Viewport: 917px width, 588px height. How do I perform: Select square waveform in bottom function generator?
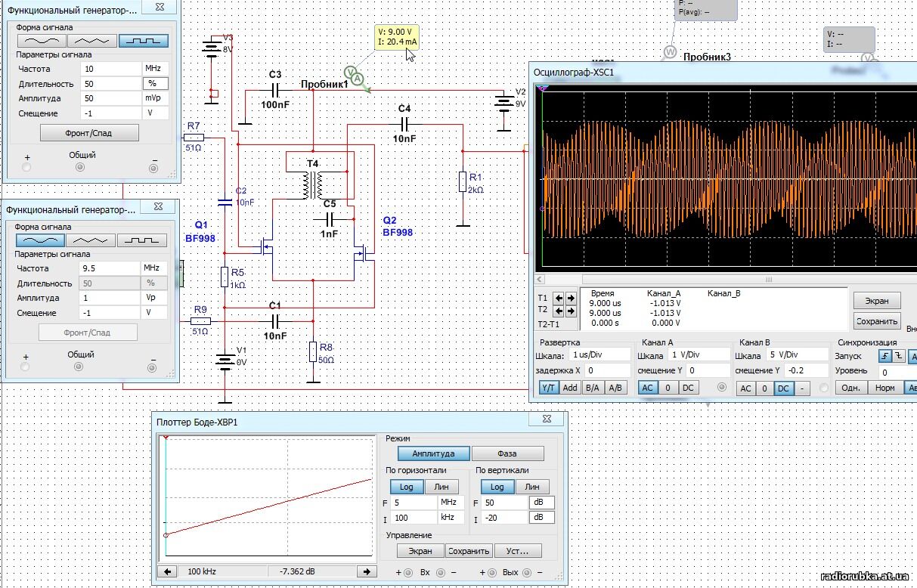click(142, 240)
